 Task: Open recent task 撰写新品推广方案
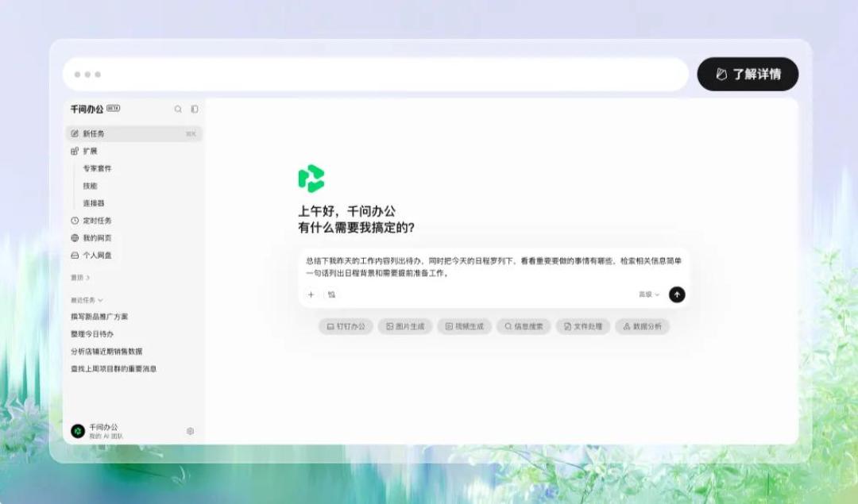[x=99, y=317]
